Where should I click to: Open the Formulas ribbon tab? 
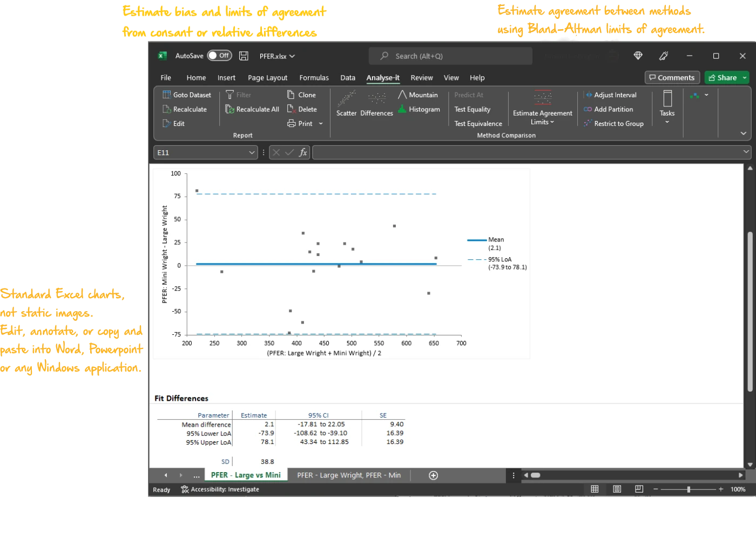click(314, 78)
